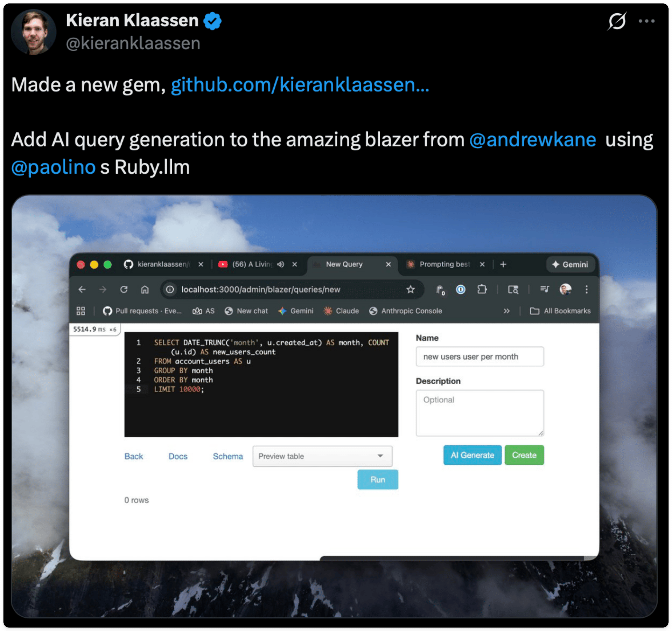The width and height of the screenshot is (672, 631).
Task: Open the apps grid icon in bookmarks bar
Action: [81, 311]
